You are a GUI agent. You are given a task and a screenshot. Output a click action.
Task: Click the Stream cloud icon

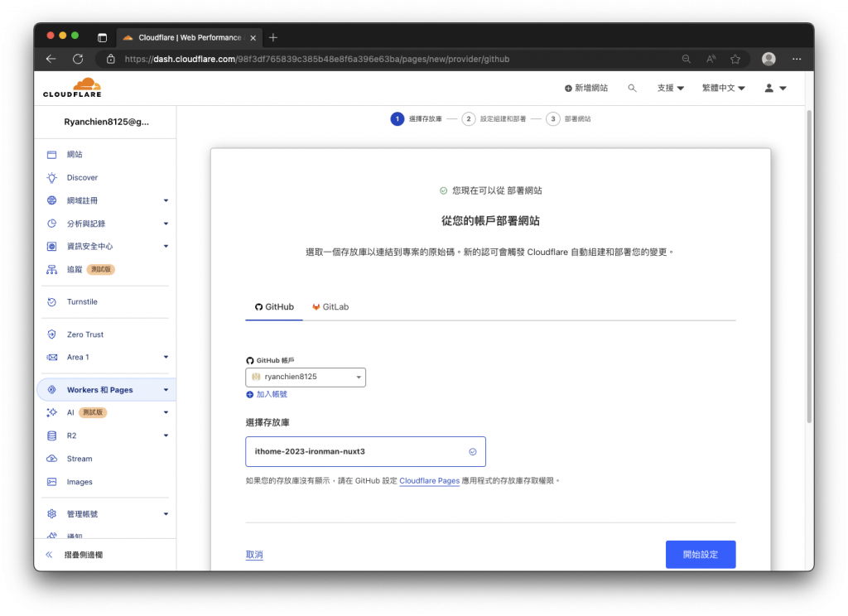click(x=52, y=459)
